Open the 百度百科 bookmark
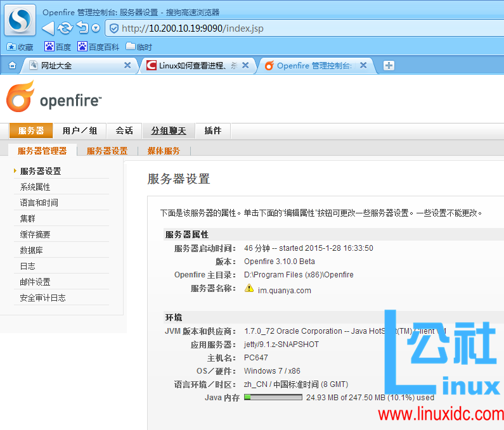Viewport: 504px width, 430px height. pos(98,47)
